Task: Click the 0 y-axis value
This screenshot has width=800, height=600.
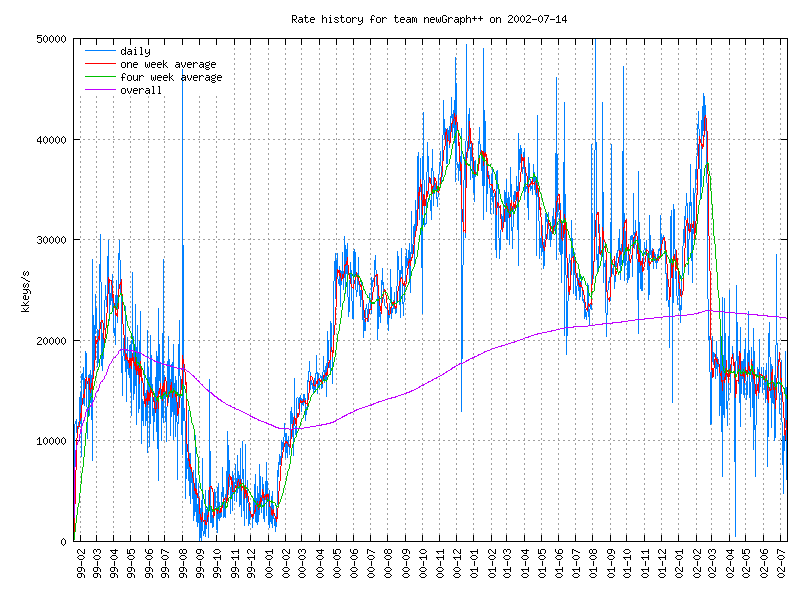Action: pyautogui.click(x=63, y=542)
